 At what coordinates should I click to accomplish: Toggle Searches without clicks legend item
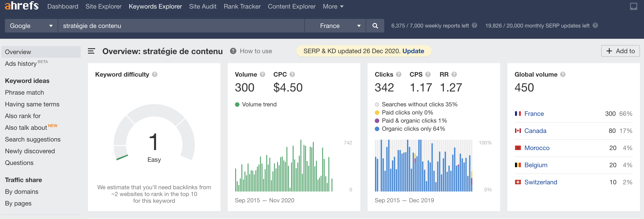416,104
